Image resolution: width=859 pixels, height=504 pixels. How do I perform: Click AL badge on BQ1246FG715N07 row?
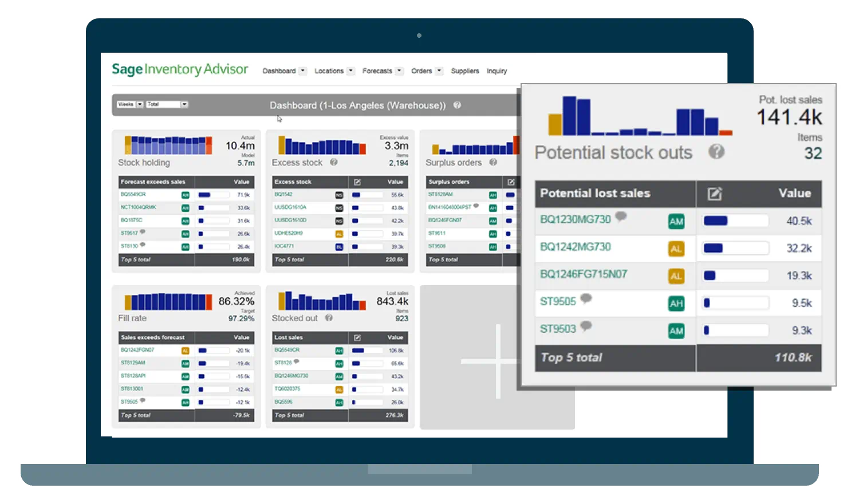676,276
